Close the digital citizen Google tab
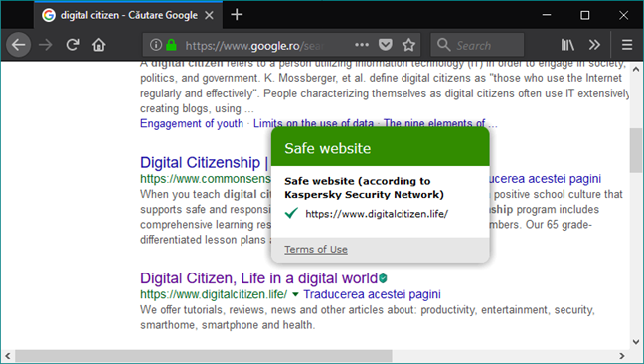644x364 pixels. coord(209,15)
